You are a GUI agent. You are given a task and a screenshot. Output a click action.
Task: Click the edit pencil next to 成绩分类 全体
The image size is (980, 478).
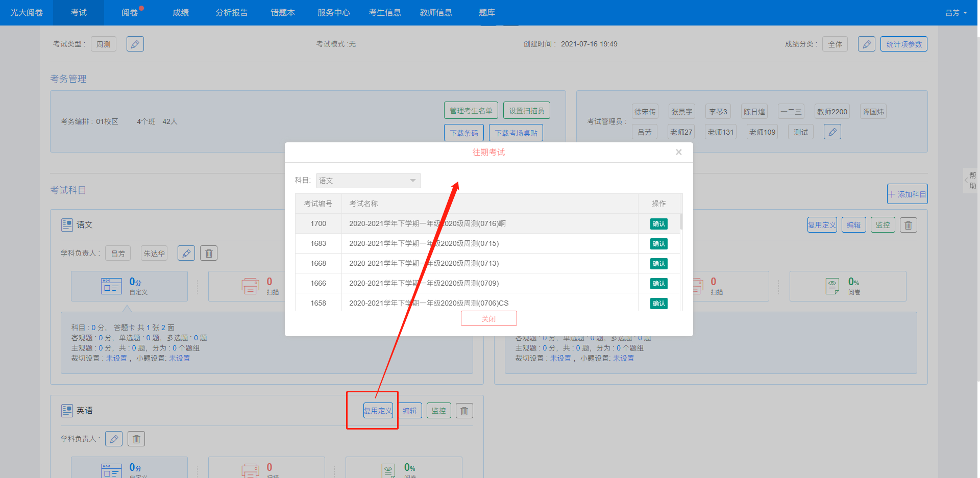pyautogui.click(x=866, y=44)
